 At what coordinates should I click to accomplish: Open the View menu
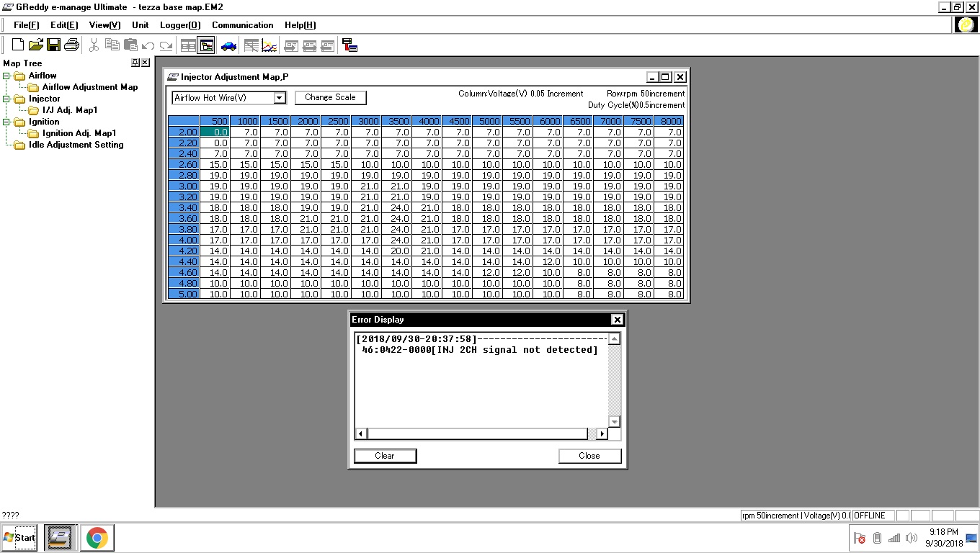[104, 25]
